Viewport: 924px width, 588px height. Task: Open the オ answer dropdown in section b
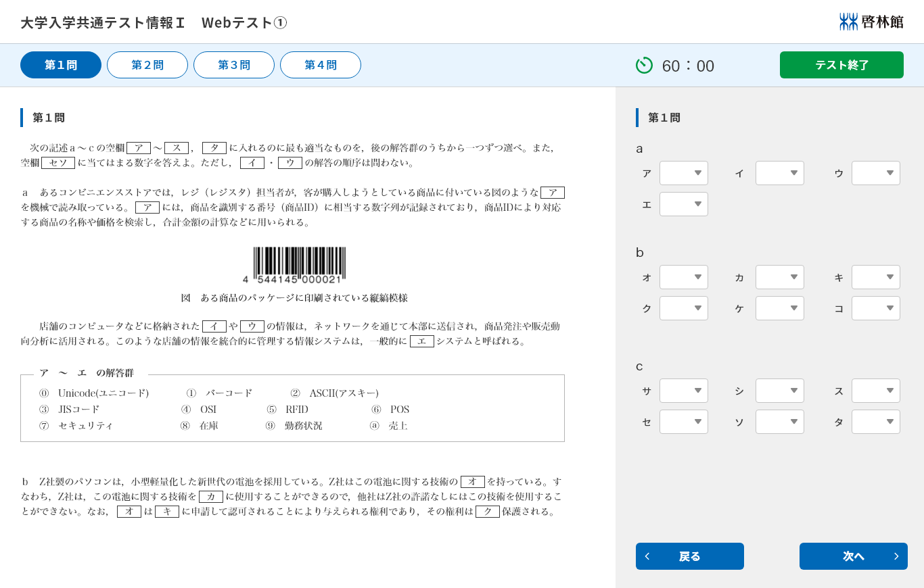click(x=683, y=277)
